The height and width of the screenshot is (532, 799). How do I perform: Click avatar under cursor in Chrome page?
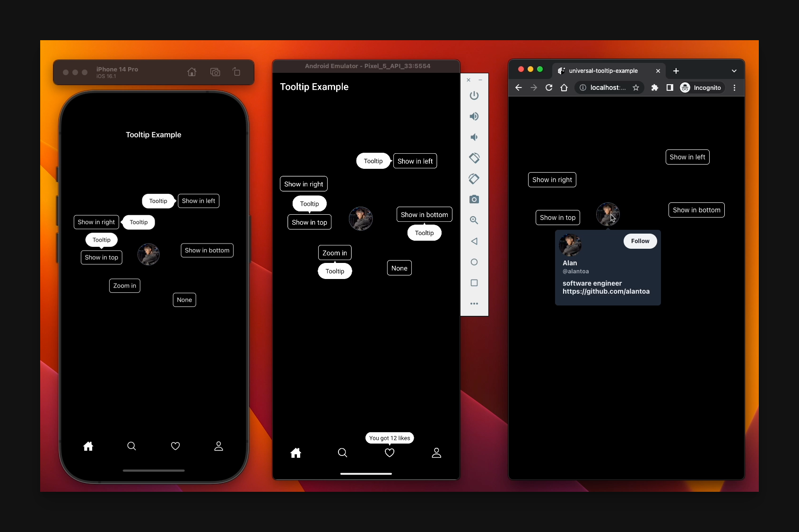(x=608, y=214)
